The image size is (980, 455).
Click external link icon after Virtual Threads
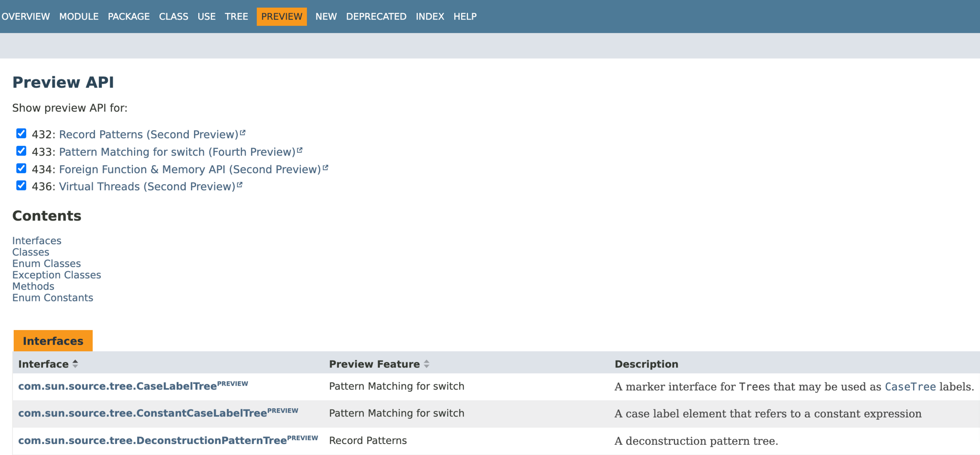[240, 185]
